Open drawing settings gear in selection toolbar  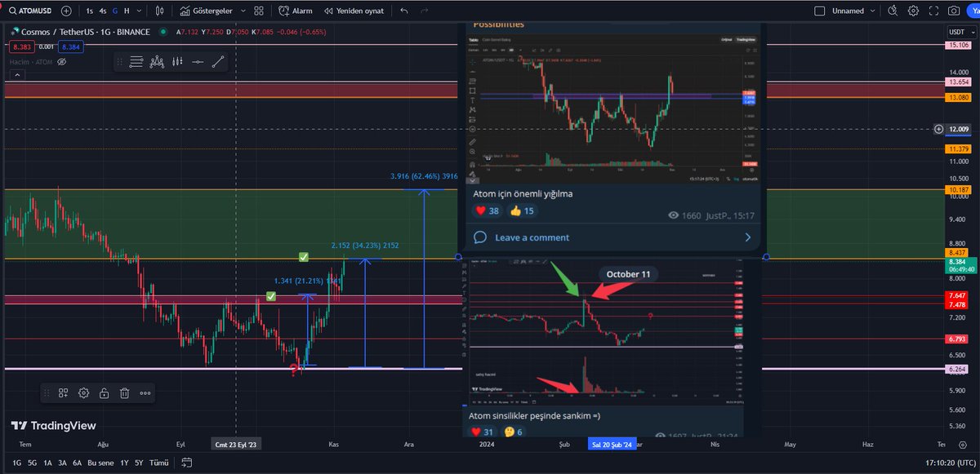coord(83,393)
